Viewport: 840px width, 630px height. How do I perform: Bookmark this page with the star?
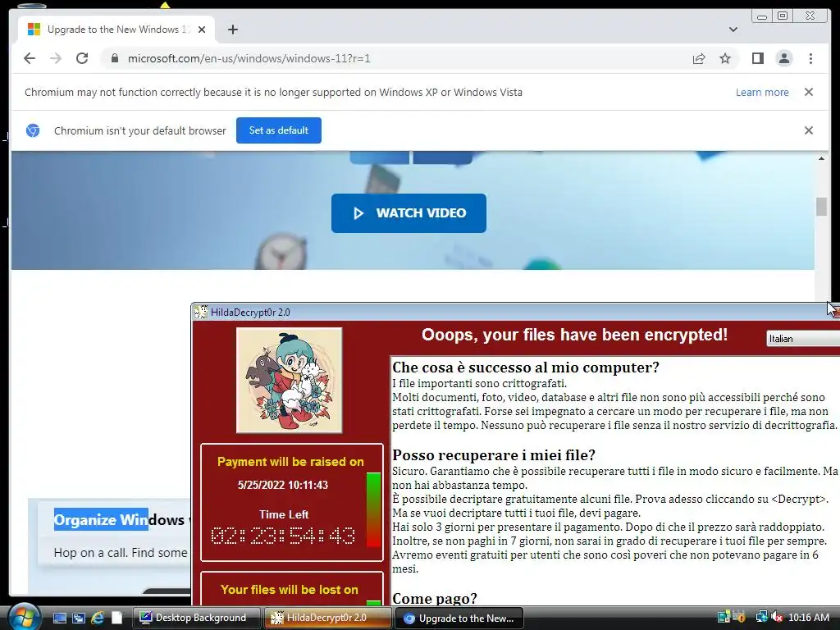tap(725, 58)
